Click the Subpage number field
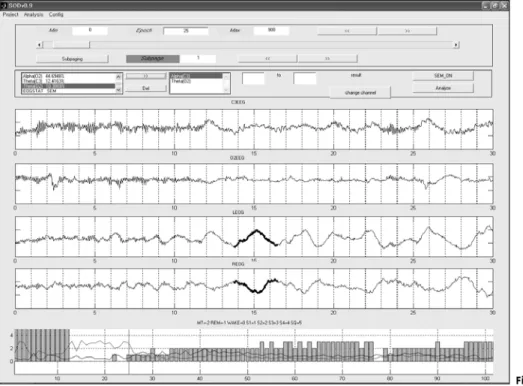Image resolution: width=523 pixels, height=386 pixels. 197,59
